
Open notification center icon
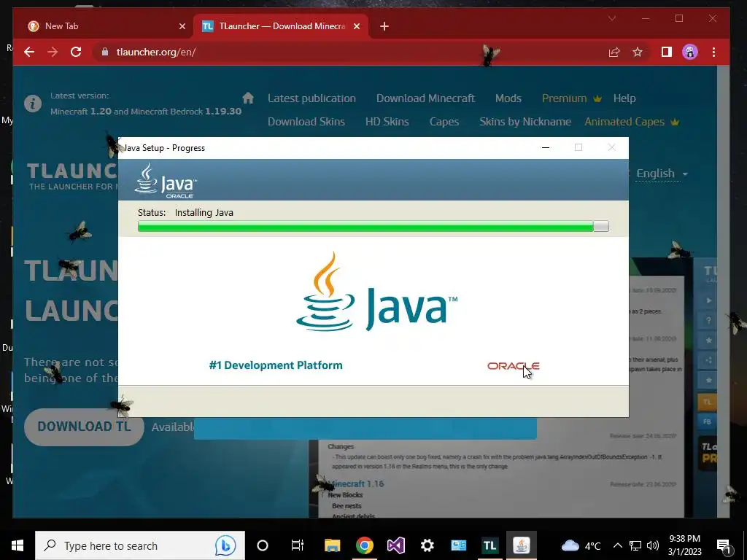724,546
